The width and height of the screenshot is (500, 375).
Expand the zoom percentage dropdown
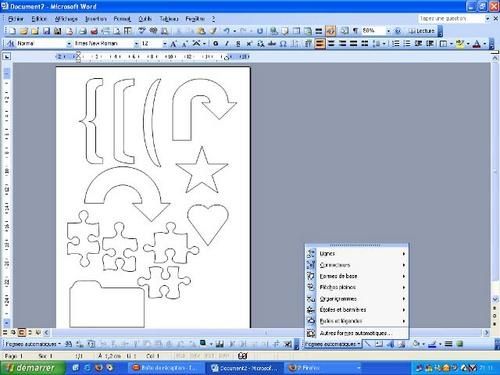coord(388,31)
